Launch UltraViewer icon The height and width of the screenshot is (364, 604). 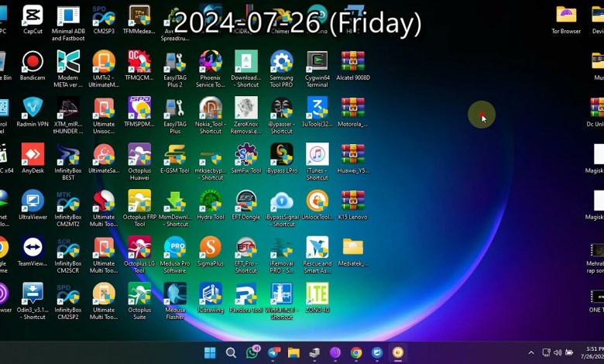[x=33, y=201]
